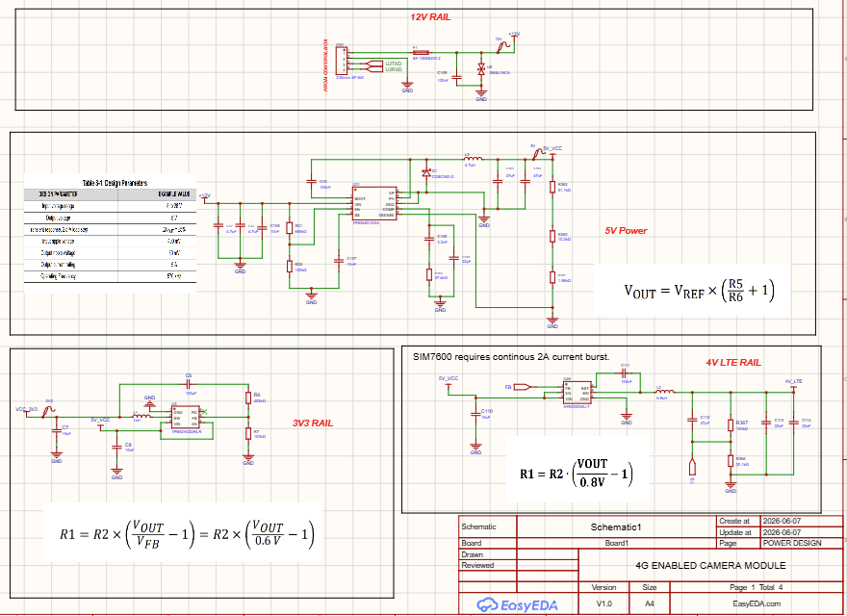This screenshot has height=616, width=847.
Task: Select the 4V LTE RAIL section title
Action: pyautogui.click(x=733, y=363)
